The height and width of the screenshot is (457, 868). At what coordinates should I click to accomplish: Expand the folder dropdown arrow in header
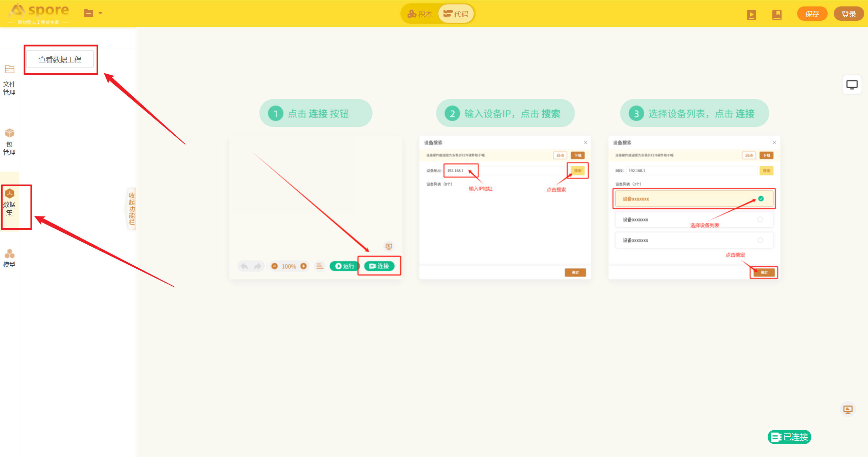(100, 13)
